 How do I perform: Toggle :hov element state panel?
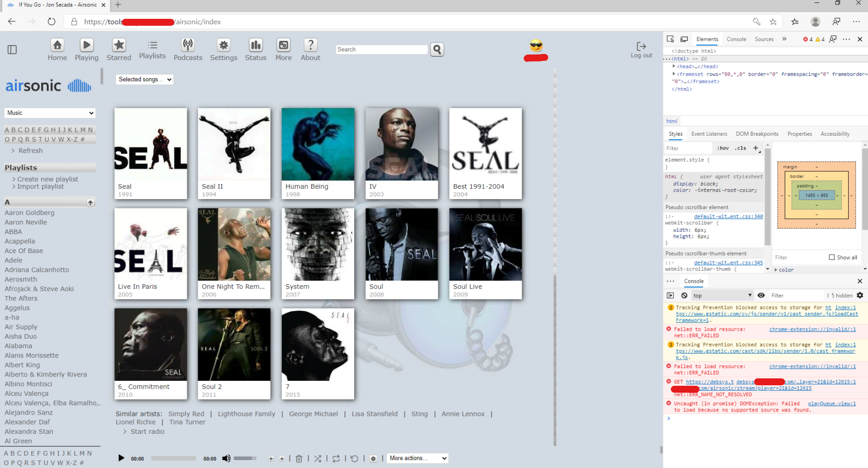723,148
